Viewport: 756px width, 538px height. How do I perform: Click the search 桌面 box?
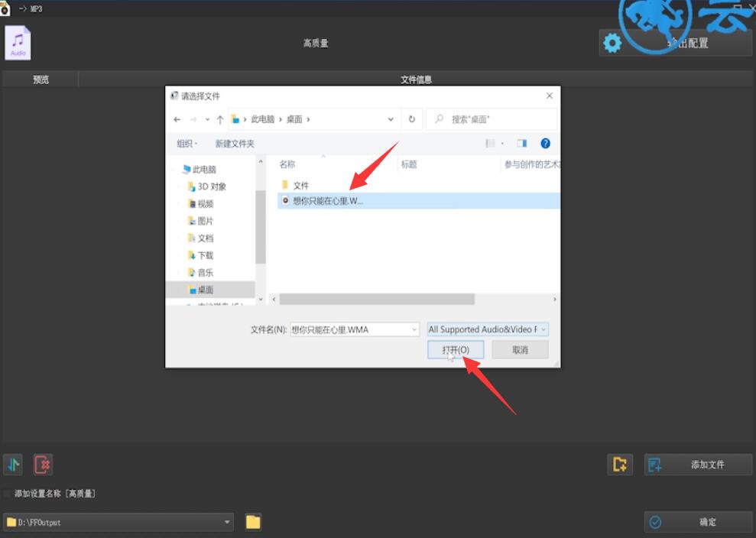click(x=492, y=119)
